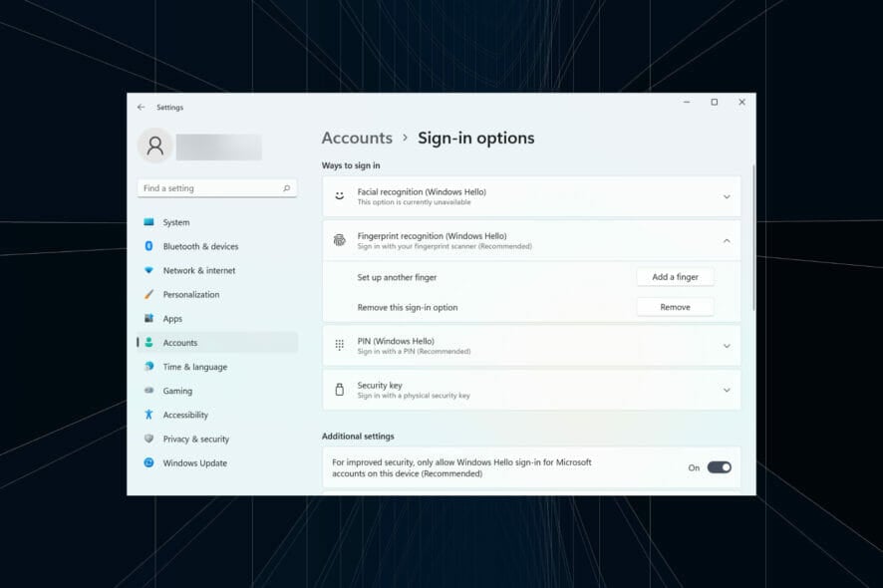Close the Settings window

741,102
